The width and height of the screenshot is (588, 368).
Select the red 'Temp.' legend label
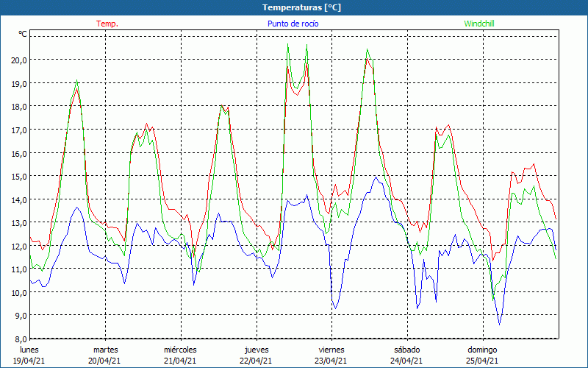click(107, 24)
